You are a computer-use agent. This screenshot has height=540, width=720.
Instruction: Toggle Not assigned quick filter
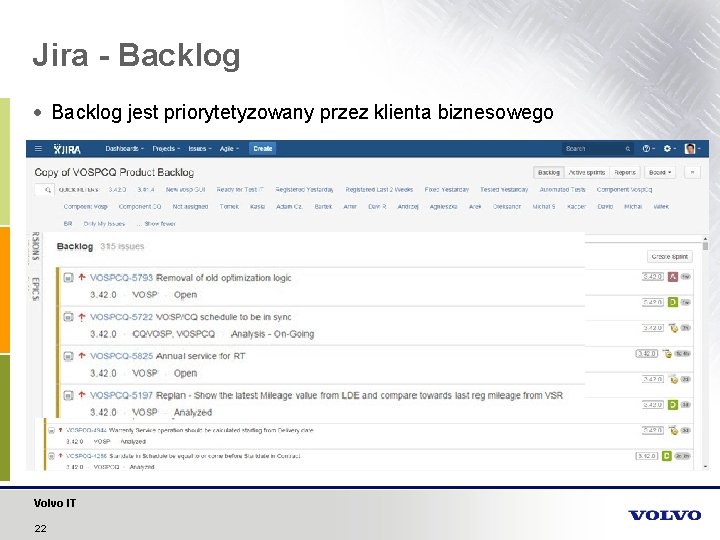point(190,207)
